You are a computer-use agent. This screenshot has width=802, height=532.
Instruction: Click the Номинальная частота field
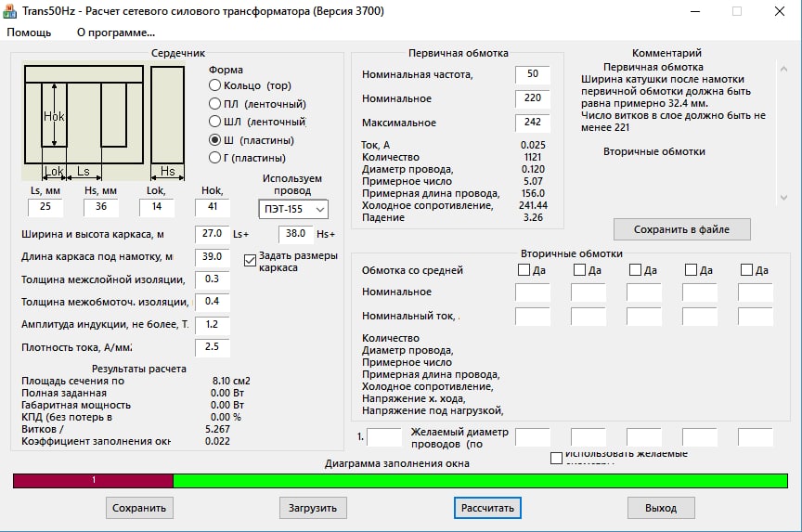[533, 74]
